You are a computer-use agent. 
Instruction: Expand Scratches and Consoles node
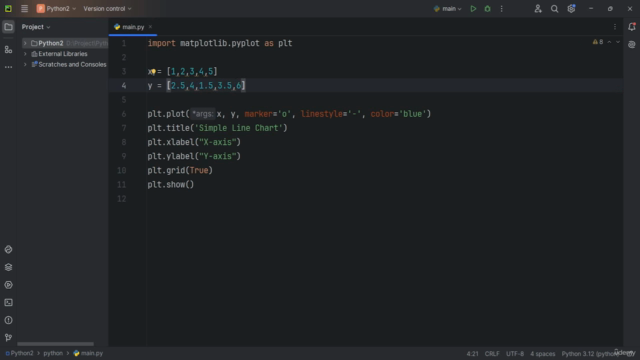[25, 64]
